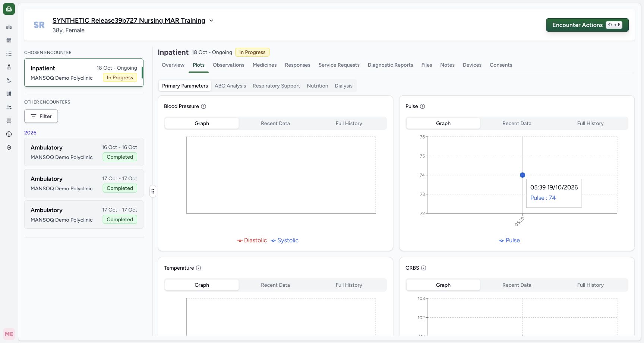Open the open-book icon in sidebar

coord(9,94)
